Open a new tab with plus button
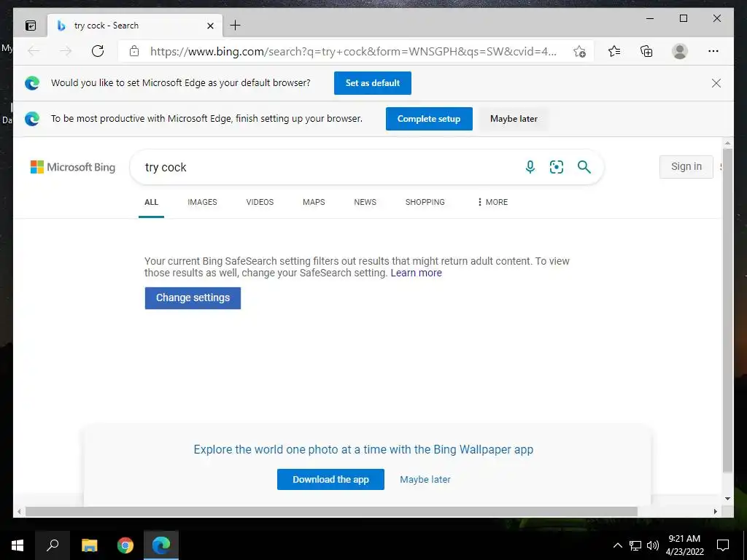This screenshot has width=747, height=560. coord(236,26)
